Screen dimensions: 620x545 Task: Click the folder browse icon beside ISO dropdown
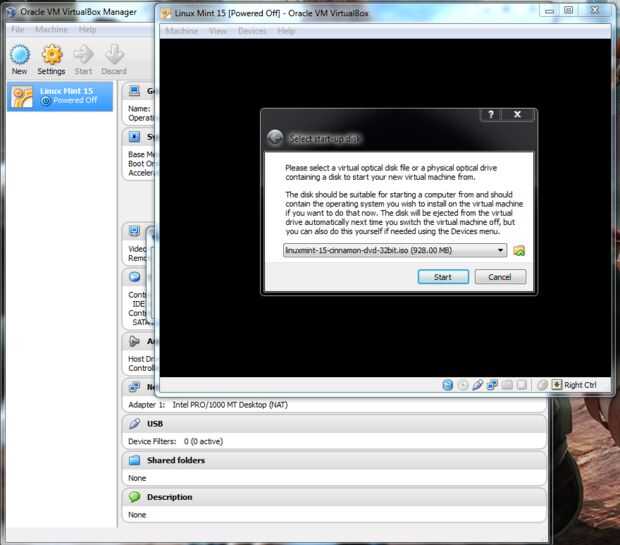point(519,250)
